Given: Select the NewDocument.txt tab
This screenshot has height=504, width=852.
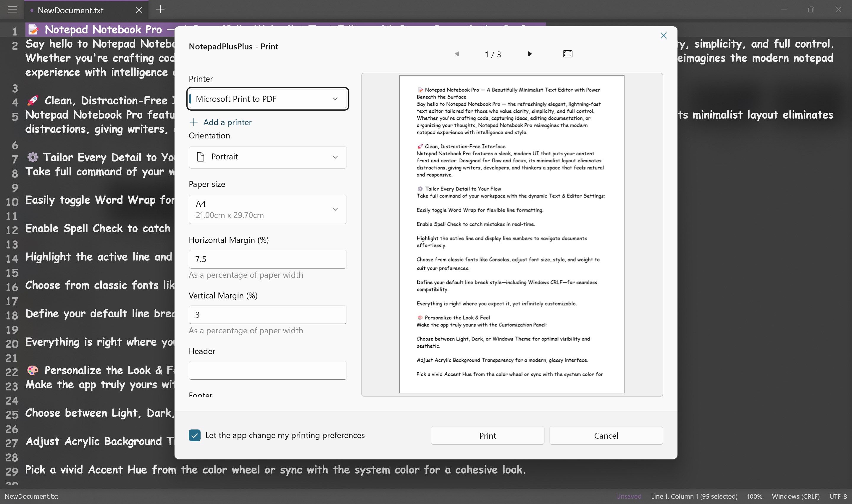Looking at the screenshot, I should click(71, 10).
